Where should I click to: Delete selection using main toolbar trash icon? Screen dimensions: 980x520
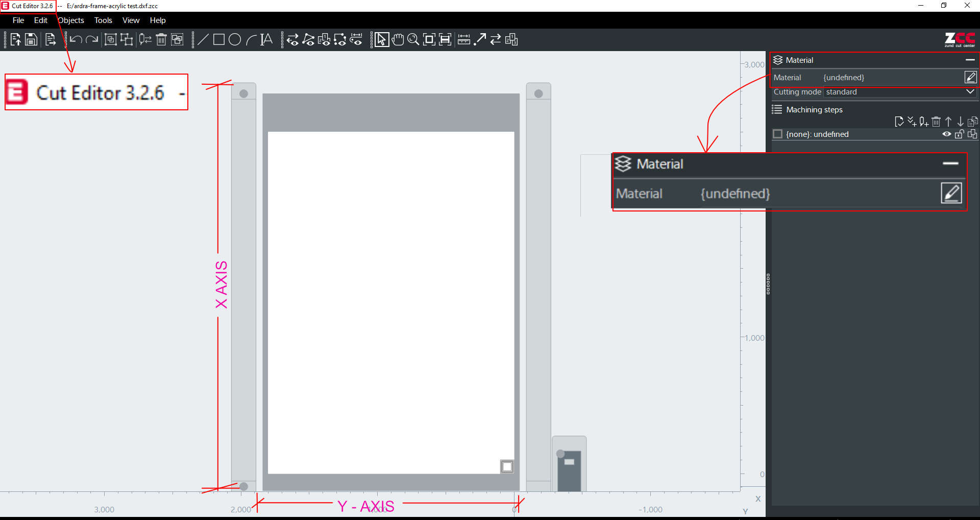tap(161, 39)
